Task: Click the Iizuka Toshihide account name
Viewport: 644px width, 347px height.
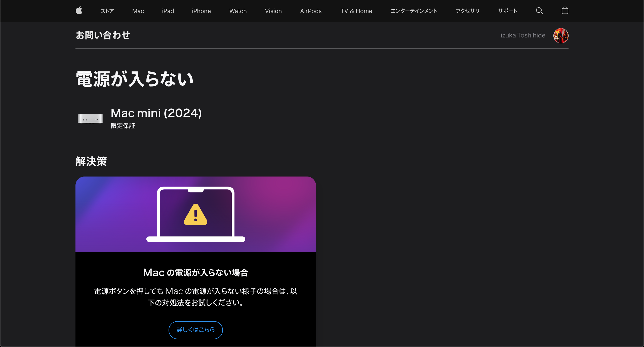Action: click(522, 35)
